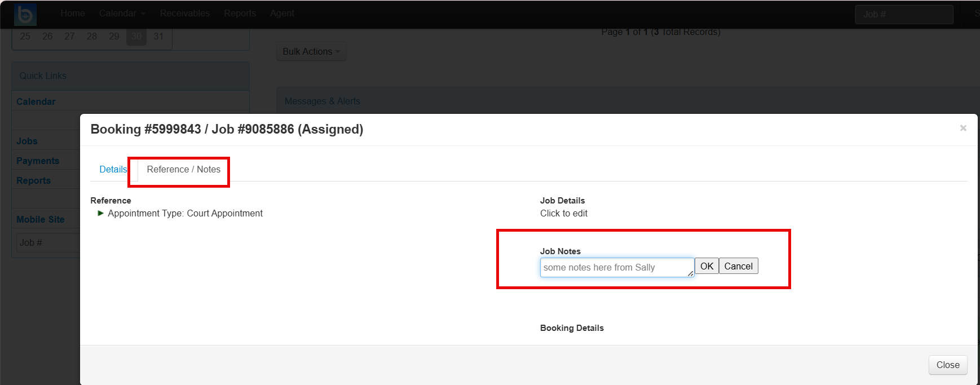Screen dimensions: 980x385
Task: Select day 25 in the mini calendar
Action: click(x=25, y=36)
